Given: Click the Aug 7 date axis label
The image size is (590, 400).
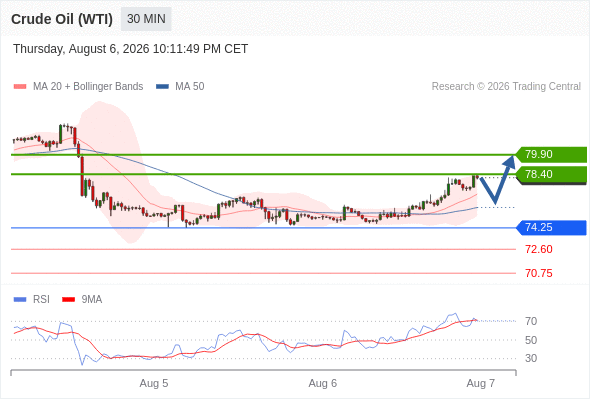Looking at the screenshot, I should tap(481, 383).
